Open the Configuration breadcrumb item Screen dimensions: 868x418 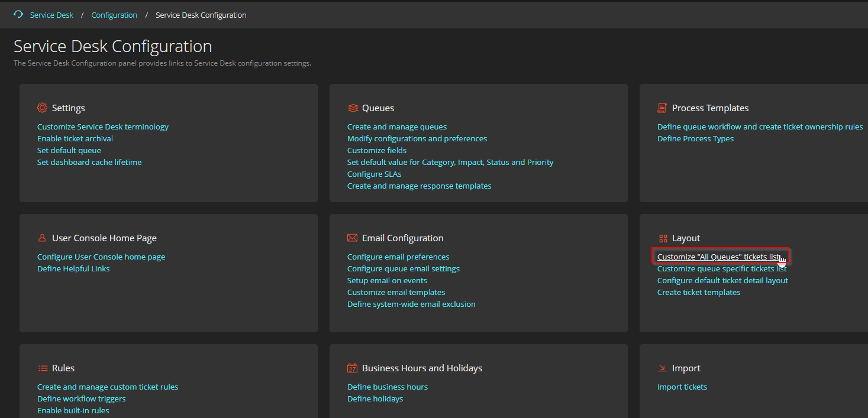114,15
